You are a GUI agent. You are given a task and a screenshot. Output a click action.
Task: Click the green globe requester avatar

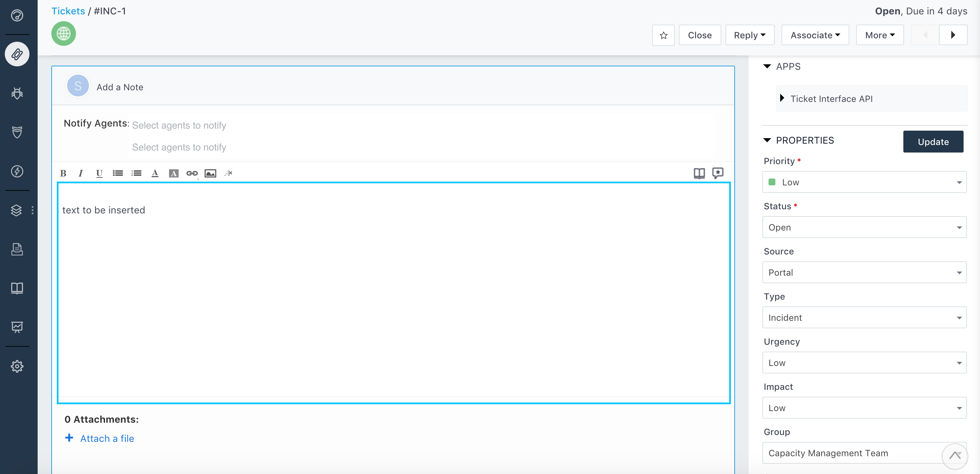[x=64, y=34]
